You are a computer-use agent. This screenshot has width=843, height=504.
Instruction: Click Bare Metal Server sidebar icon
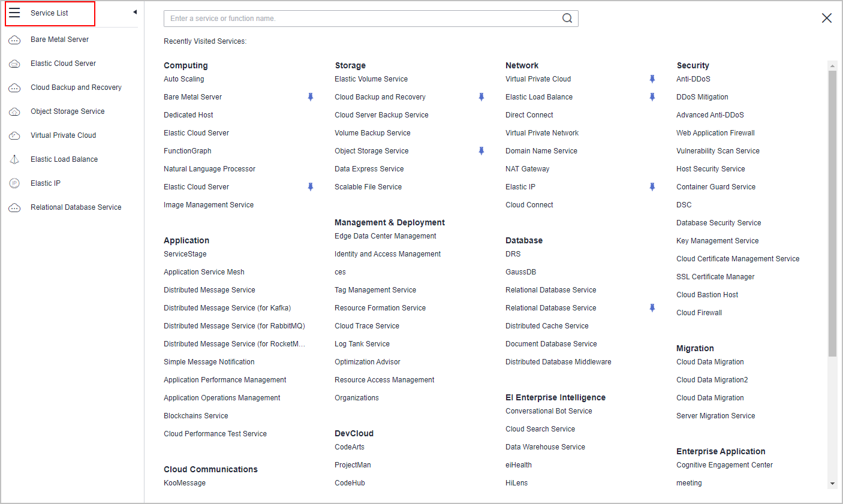click(x=14, y=40)
